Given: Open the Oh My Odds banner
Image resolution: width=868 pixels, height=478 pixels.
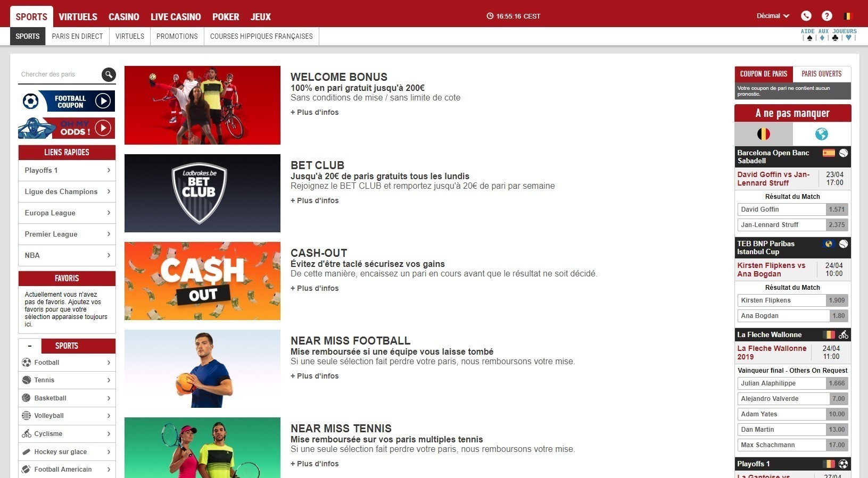Looking at the screenshot, I should click(x=67, y=128).
